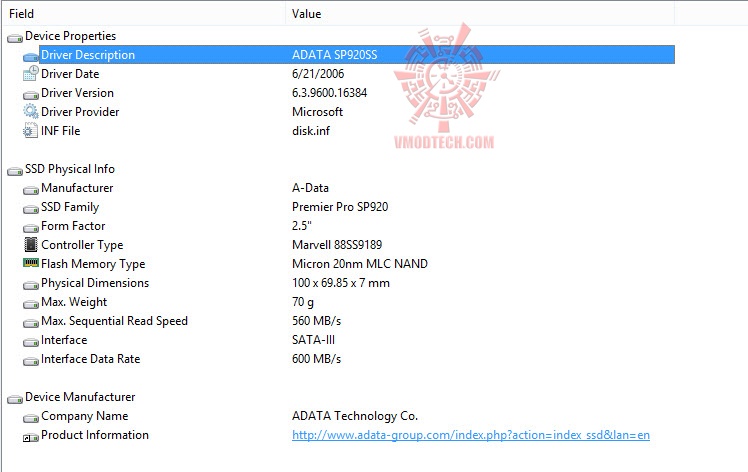The width and height of the screenshot is (748, 472).
Task: Select the Form Factor field label
Action: tap(73, 226)
